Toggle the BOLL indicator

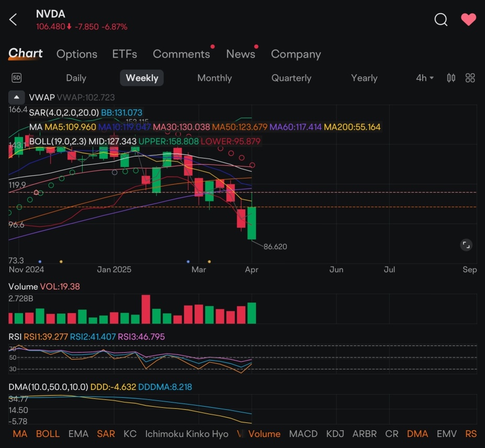(48, 434)
